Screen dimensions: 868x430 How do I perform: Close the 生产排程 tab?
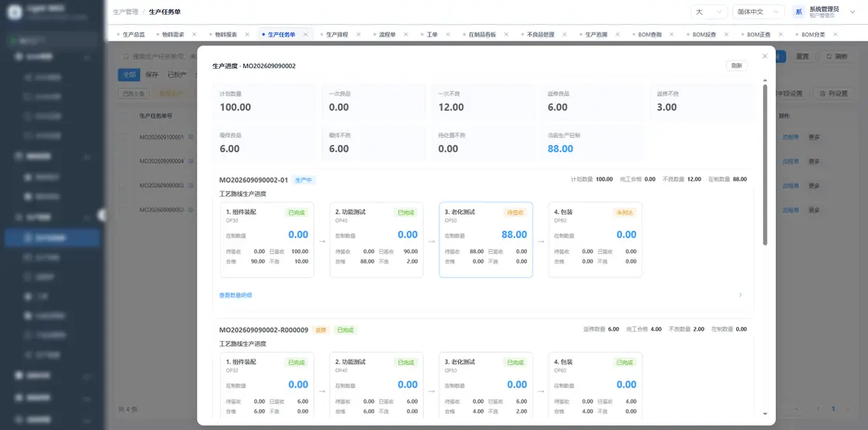(359, 34)
